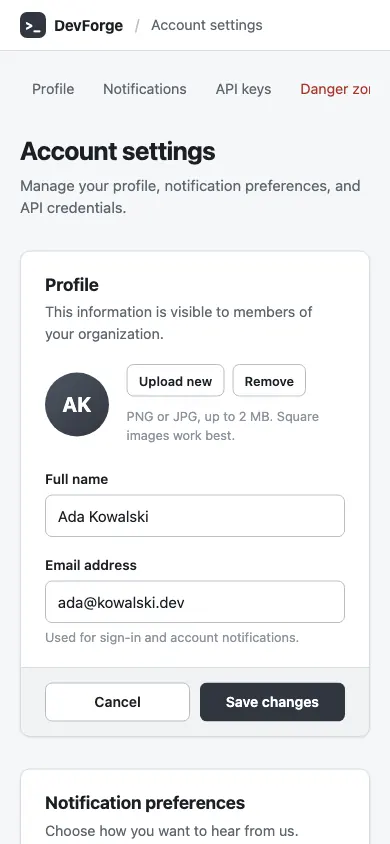Switch to the Profile tab
390x844 pixels.
tap(53, 89)
